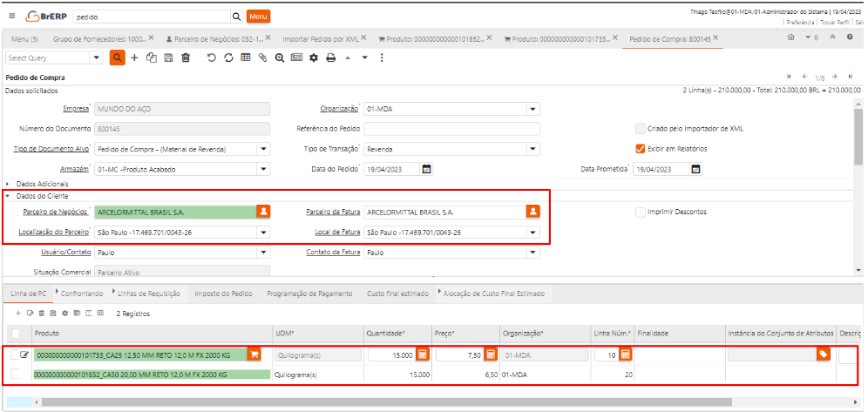The image size is (868, 412).
Task: Click the Parceiro de Negócios lookup icon
Action: coord(263,212)
